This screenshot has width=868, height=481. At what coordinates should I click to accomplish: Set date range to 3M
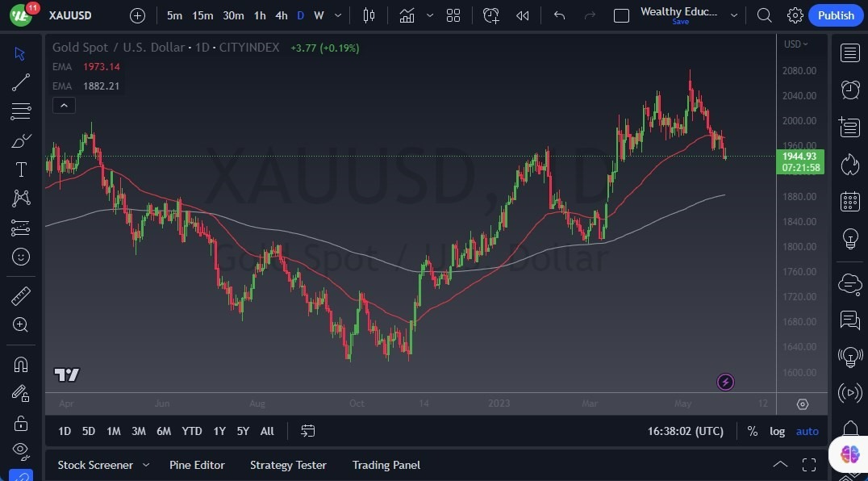(139, 431)
